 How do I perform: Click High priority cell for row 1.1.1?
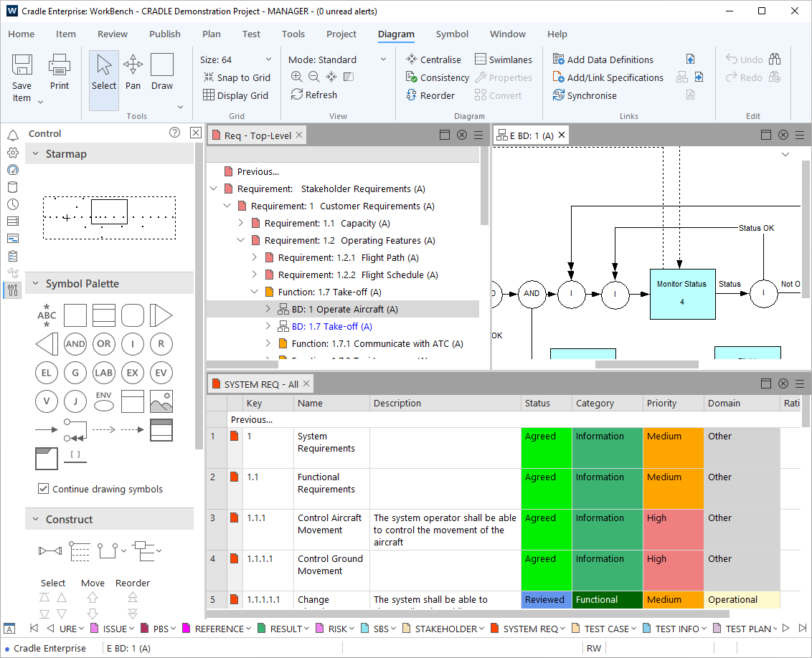pos(673,530)
